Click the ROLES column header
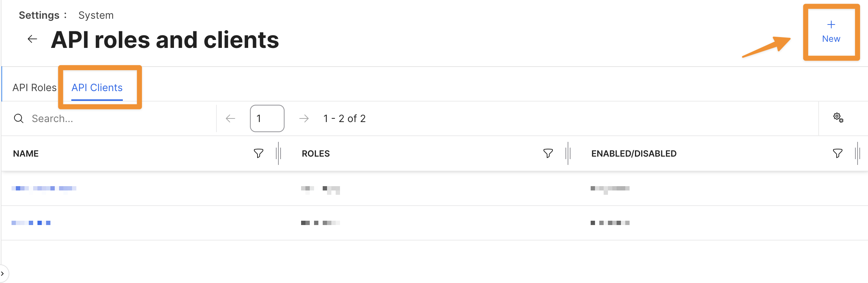The image size is (868, 283). tap(316, 154)
